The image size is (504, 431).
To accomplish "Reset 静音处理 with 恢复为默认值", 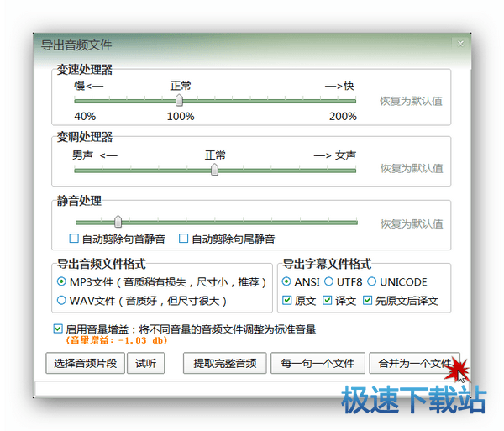I will [412, 223].
